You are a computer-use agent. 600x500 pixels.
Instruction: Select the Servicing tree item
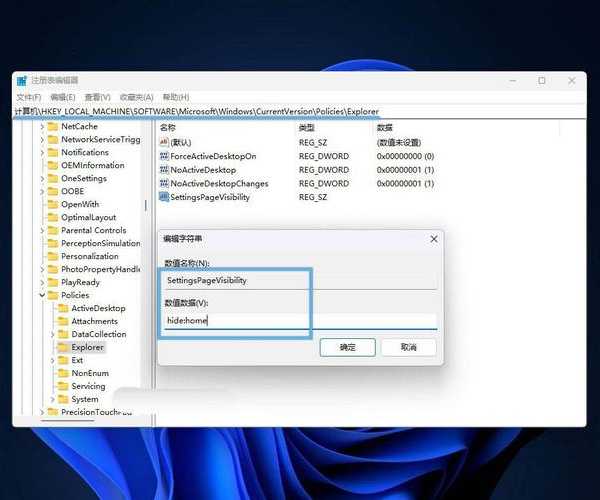point(88,386)
